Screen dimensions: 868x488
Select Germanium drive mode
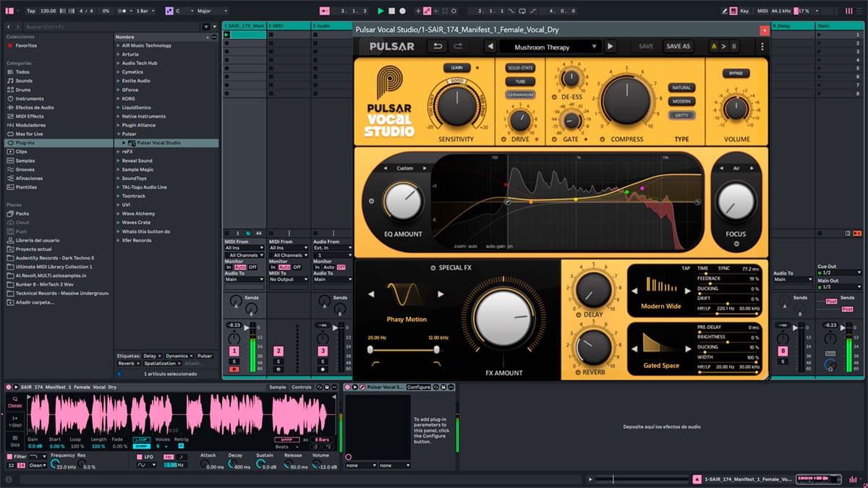(520, 95)
